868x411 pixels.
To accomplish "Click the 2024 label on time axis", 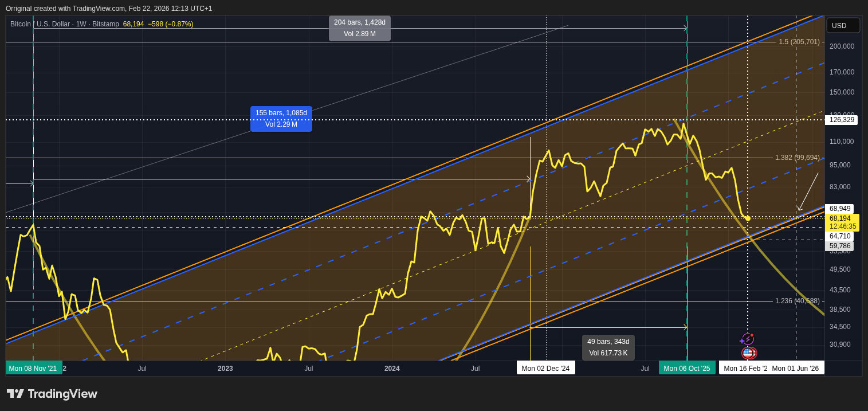I will pyautogui.click(x=392, y=369).
